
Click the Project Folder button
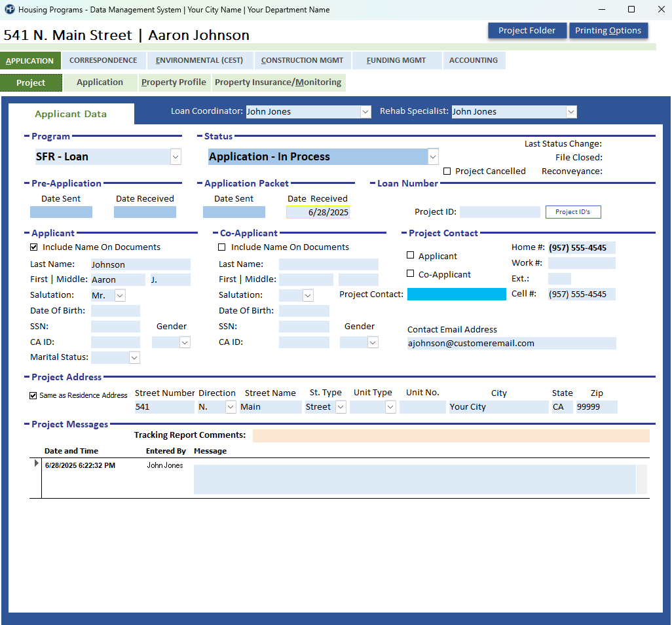click(x=527, y=30)
